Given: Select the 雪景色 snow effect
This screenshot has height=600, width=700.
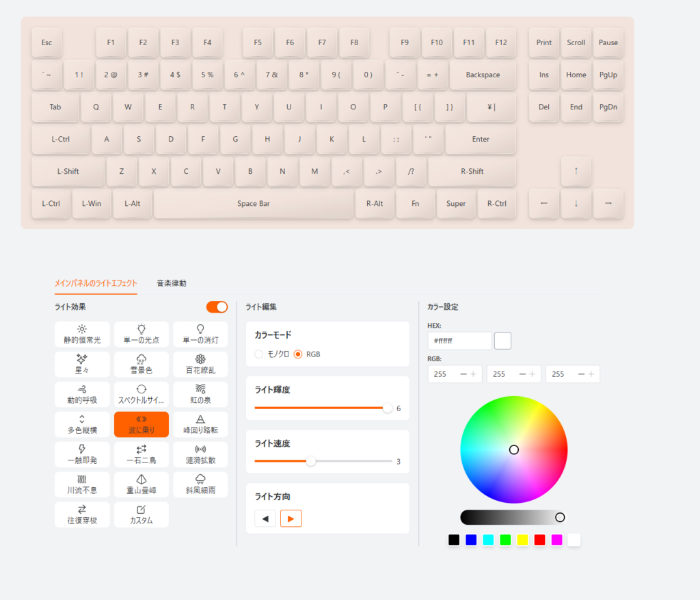Looking at the screenshot, I should tap(142, 364).
